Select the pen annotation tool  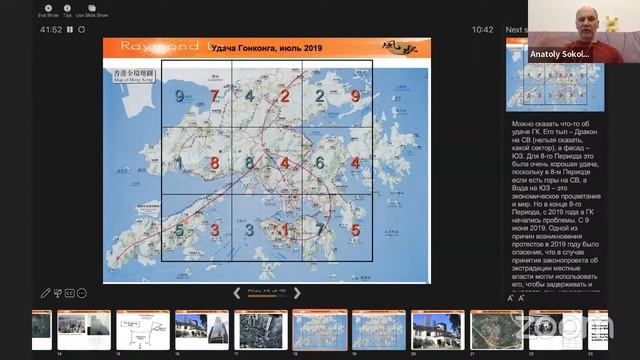tap(45, 293)
